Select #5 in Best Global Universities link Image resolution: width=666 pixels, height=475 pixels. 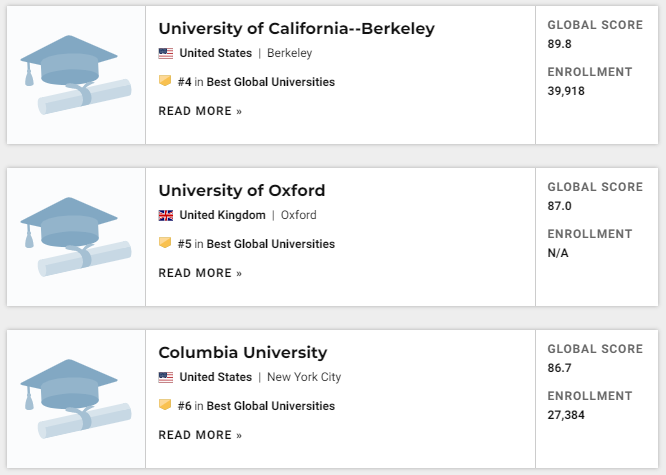(256, 244)
